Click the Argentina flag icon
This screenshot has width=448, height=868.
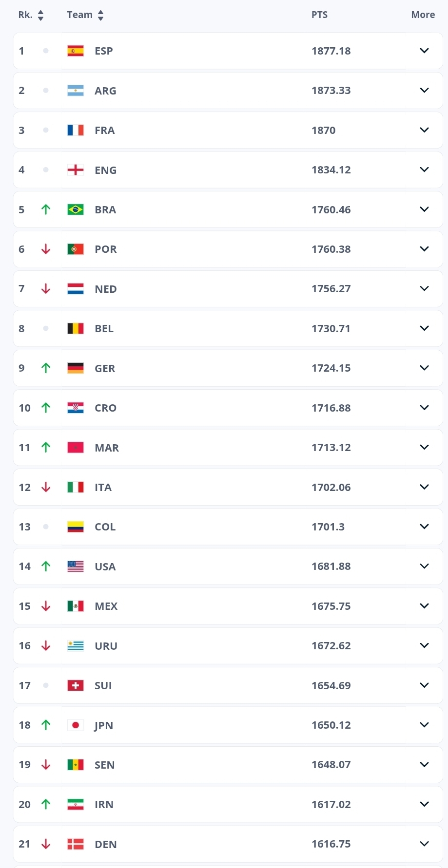pos(76,91)
